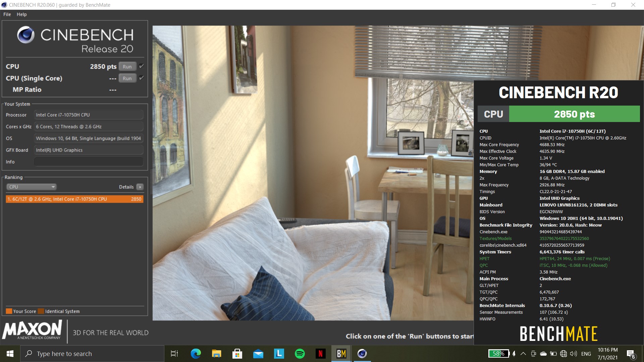
Task: Run the CPU (Single Core) test
Action: pos(127,78)
